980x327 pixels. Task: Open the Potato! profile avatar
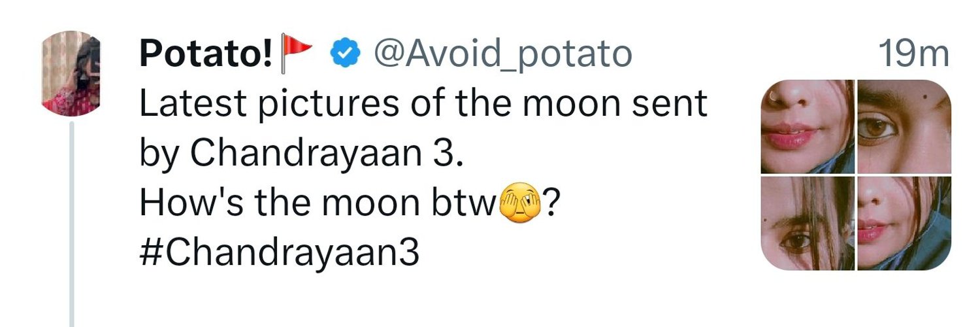pos(71,73)
